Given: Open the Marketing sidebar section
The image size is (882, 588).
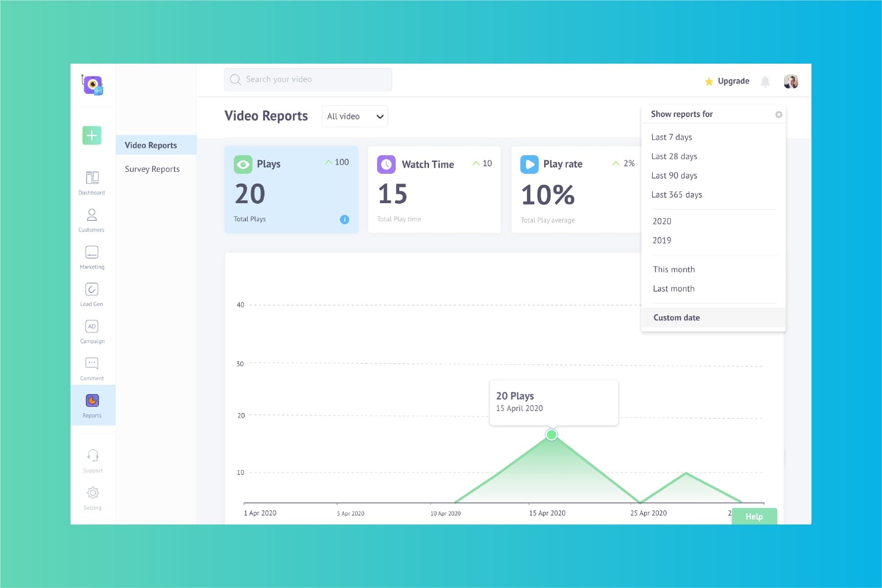Looking at the screenshot, I should [92, 257].
